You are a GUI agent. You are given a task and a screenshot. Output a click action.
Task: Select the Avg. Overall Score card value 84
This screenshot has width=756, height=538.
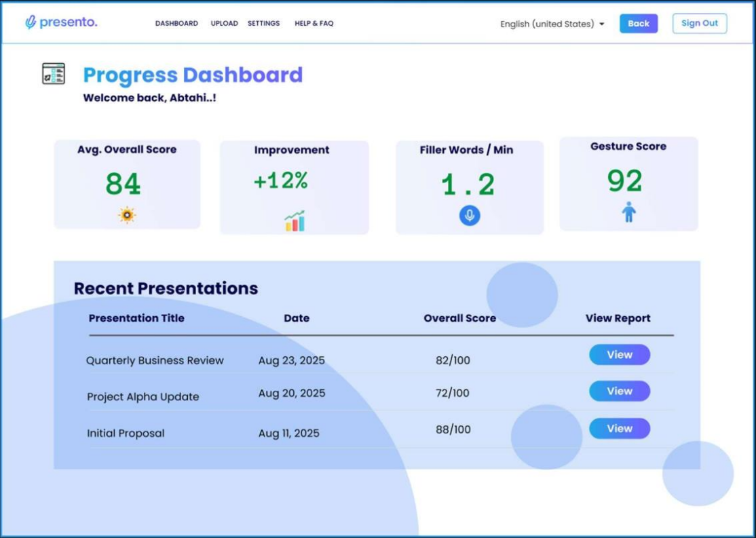pyautogui.click(x=123, y=184)
